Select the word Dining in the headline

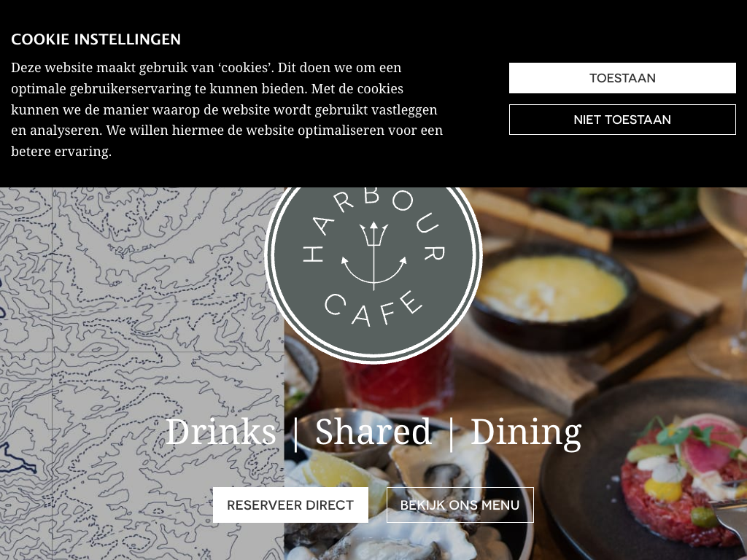pyautogui.click(x=526, y=432)
